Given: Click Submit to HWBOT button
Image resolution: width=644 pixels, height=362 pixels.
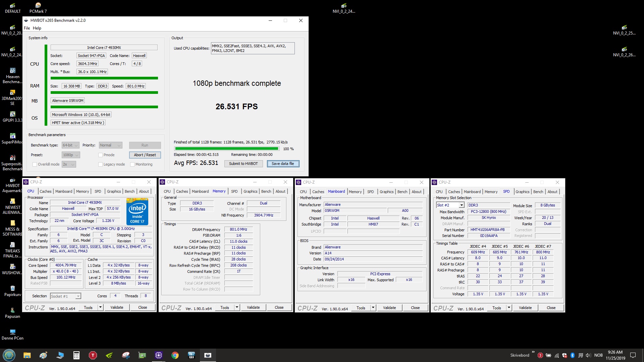Looking at the screenshot, I should [x=243, y=164].
